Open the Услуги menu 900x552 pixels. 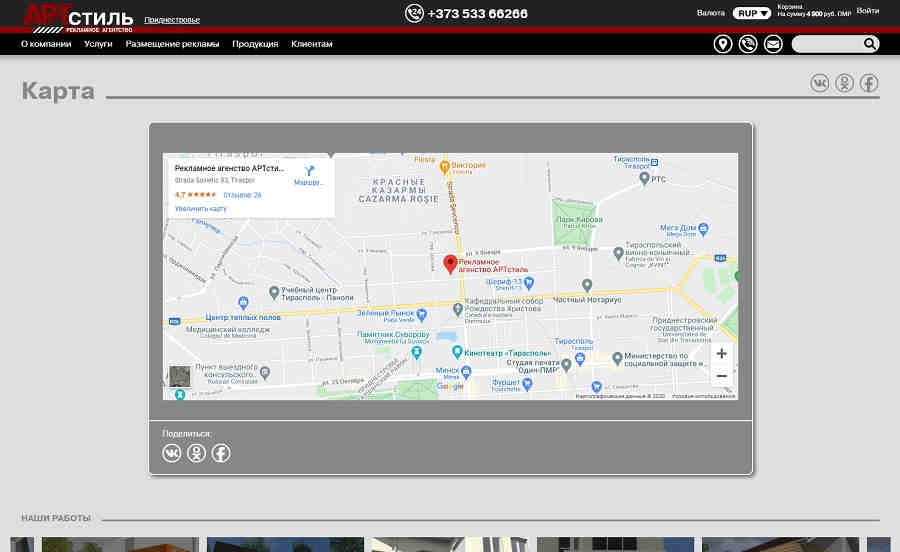[x=98, y=44]
